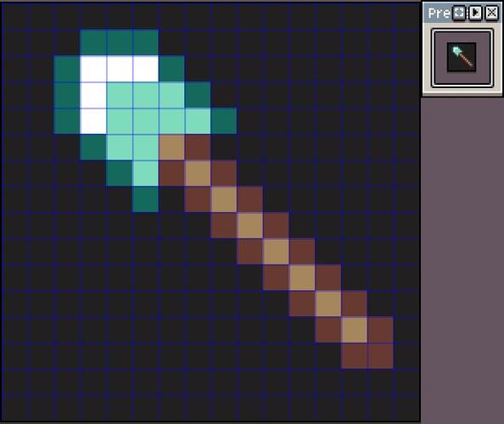Click the Preview window title bar text
Viewport: 504px width, 424px height.
point(439,14)
